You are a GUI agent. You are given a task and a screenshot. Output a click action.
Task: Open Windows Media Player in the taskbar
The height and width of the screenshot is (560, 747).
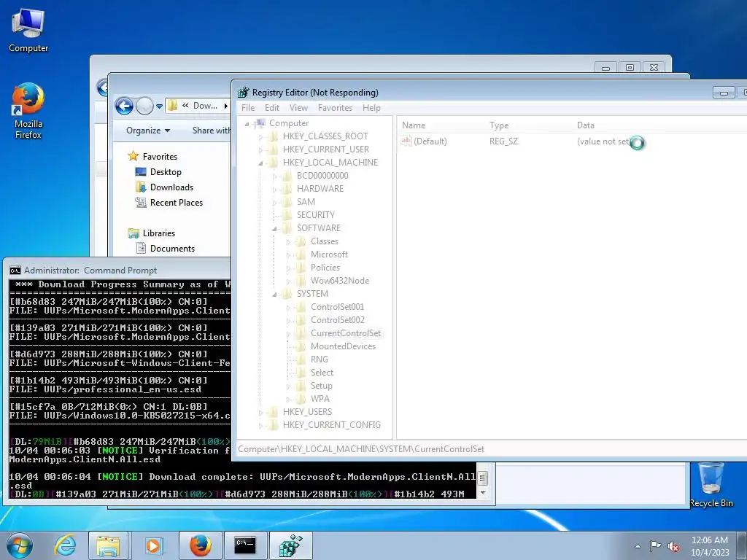click(153, 545)
